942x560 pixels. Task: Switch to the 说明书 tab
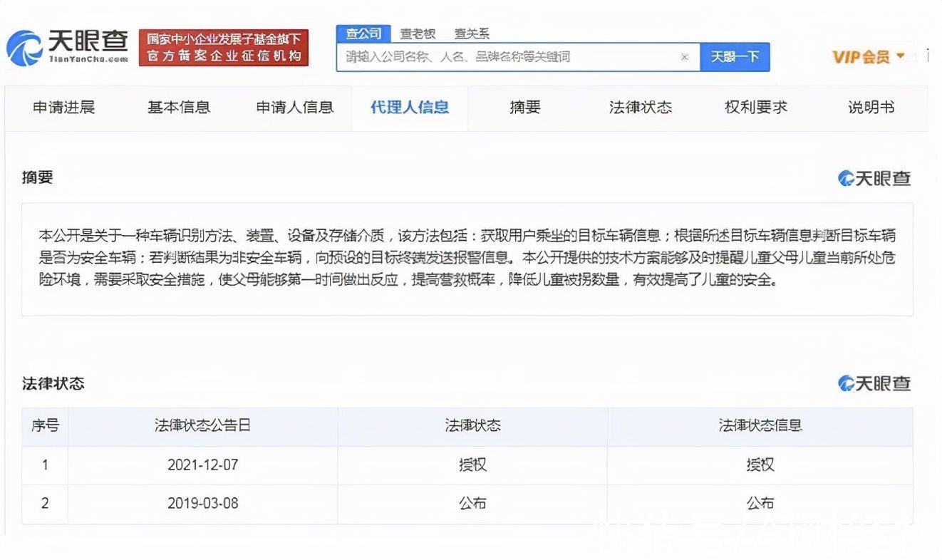coord(871,108)
